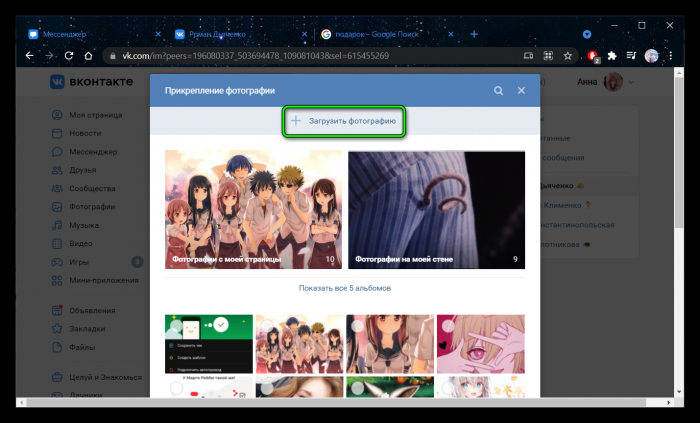The height and width of the screenshot is (423, 700).
Task: Close the Роман Дьяченко browser tab
Action: (304, 34)
